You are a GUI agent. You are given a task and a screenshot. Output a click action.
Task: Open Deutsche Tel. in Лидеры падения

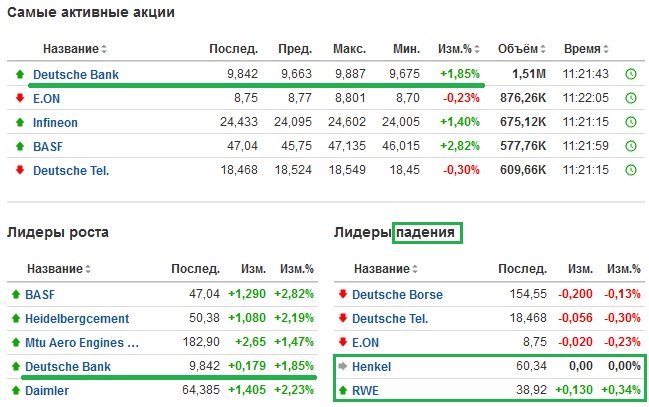coord(390,318)
